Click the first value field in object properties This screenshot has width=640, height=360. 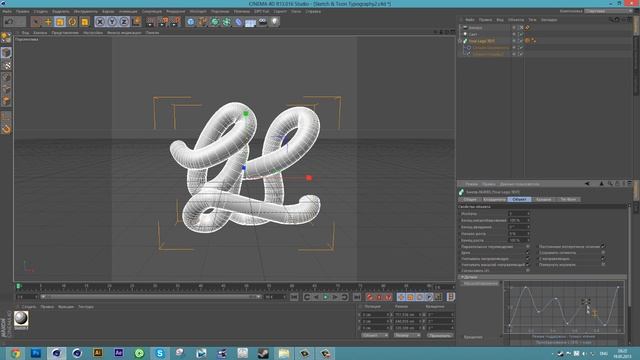tap(518, 213)
